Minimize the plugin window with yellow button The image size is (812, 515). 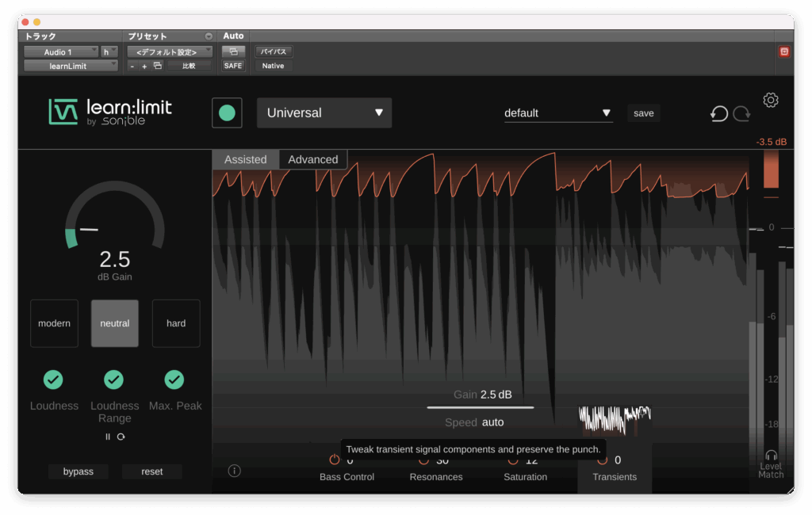point(36,22)
